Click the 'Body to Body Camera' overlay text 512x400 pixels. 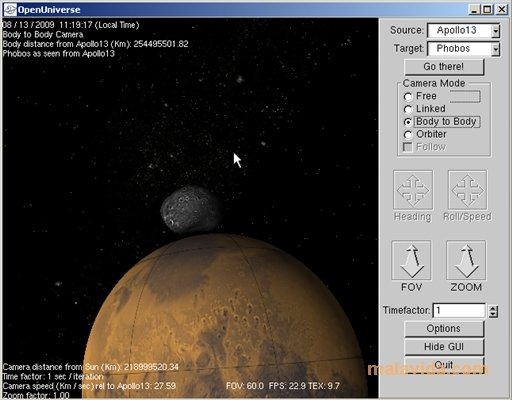click(x=43, y=35)
